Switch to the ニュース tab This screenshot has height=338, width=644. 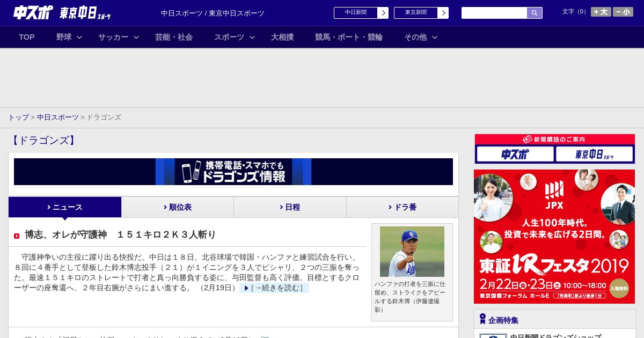[65, 207]
